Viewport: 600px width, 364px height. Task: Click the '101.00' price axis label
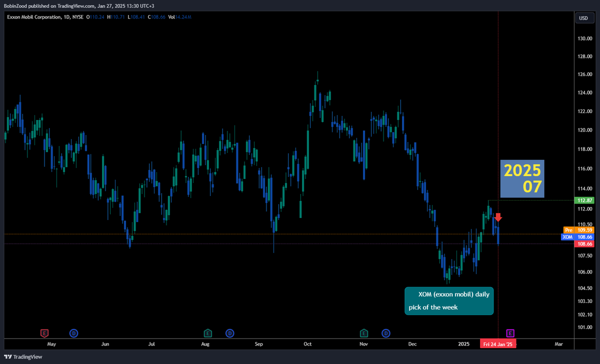584,327
